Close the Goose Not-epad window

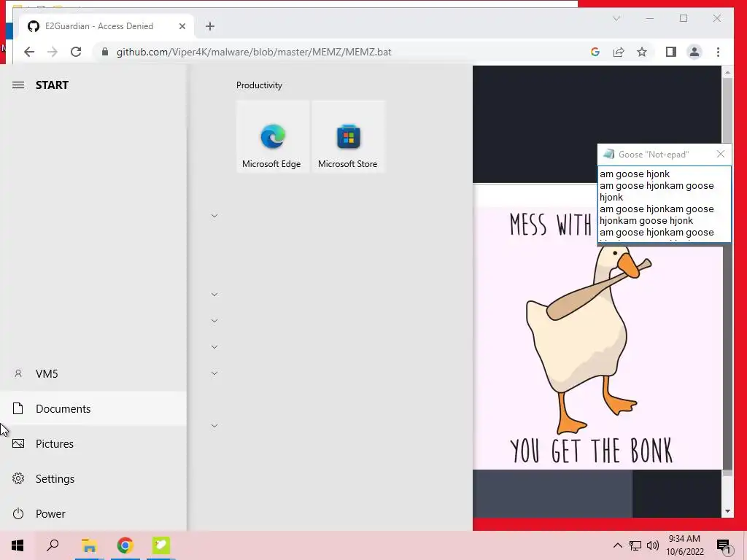pyautogui.click(x=720, y=154)
